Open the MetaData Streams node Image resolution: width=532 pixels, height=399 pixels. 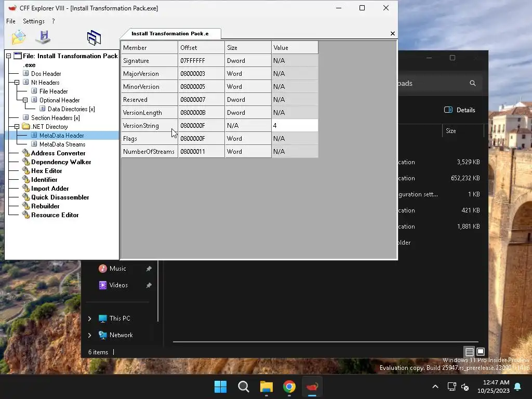click(62, 144)
